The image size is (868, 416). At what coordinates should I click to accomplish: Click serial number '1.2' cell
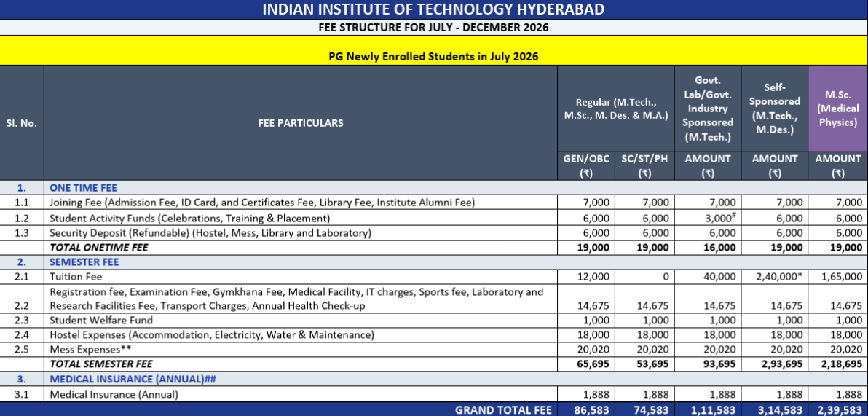click(x=22, y=219)
